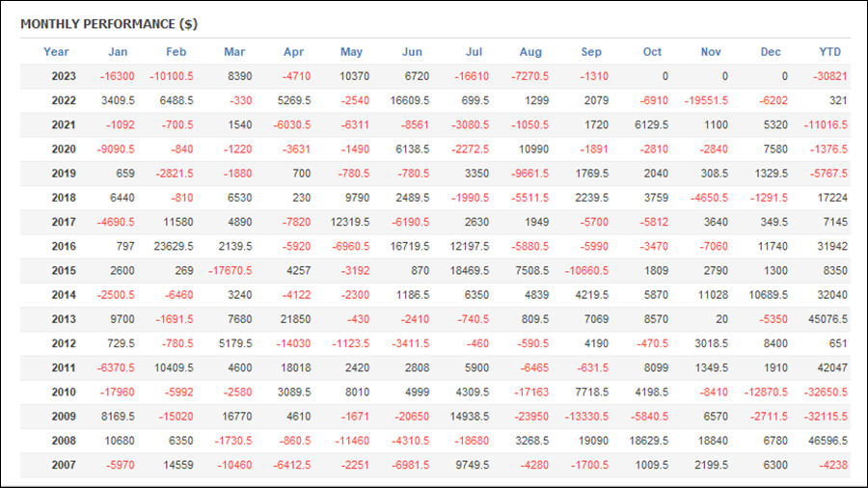This screenshot has height=488, width=868.
Task: Click the 2022 Nov value -19551.5
Action: pos(706,100)
